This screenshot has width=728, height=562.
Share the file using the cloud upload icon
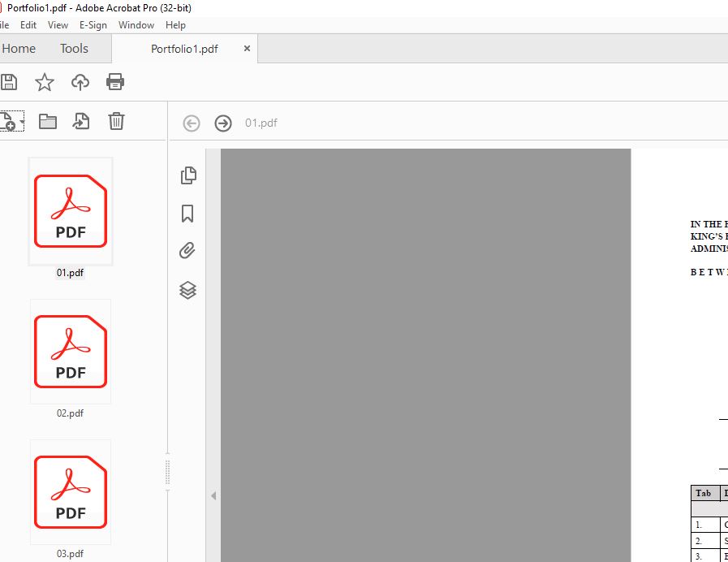click(x=80, y=81)
